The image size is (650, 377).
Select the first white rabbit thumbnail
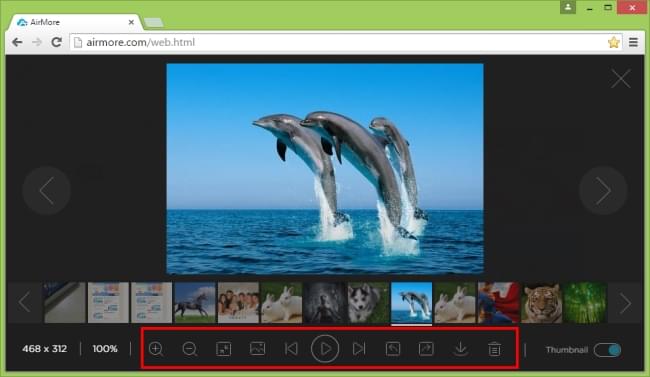pyautogui.click(x=281, y=303)
